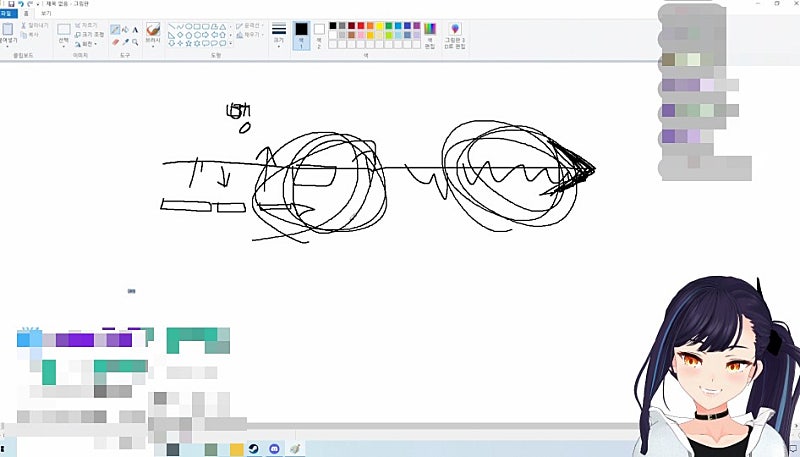Choose the Pentagon shape
This screenshot has width=800, height=457.
tap(189, 35)
